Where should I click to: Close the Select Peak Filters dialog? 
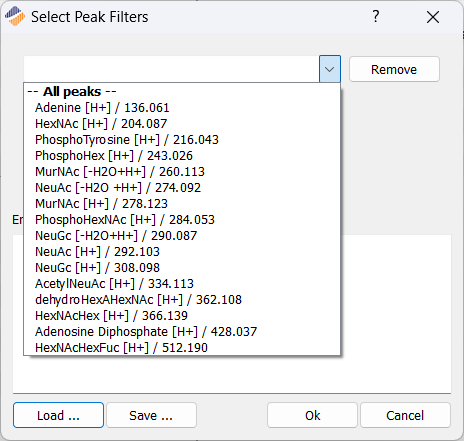pyautogui.click(x=433, y=17)
